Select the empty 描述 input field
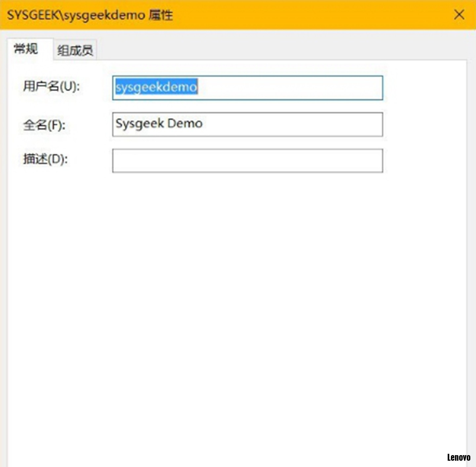Screen dimensions: 476x467 pyautogui.click(x=247, y=161)
